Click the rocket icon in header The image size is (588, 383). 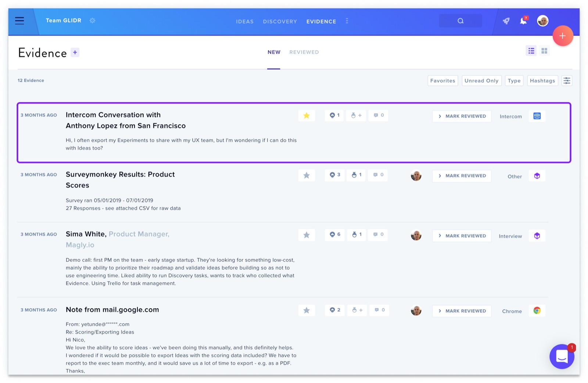tap(506, 21)
